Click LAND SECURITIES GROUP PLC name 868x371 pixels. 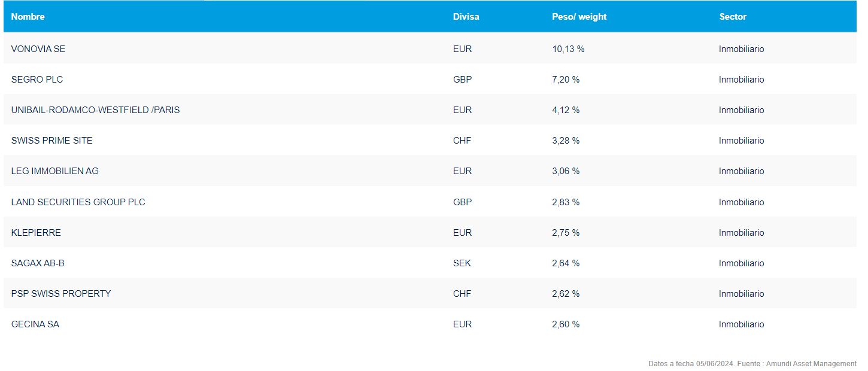[78, 202]
